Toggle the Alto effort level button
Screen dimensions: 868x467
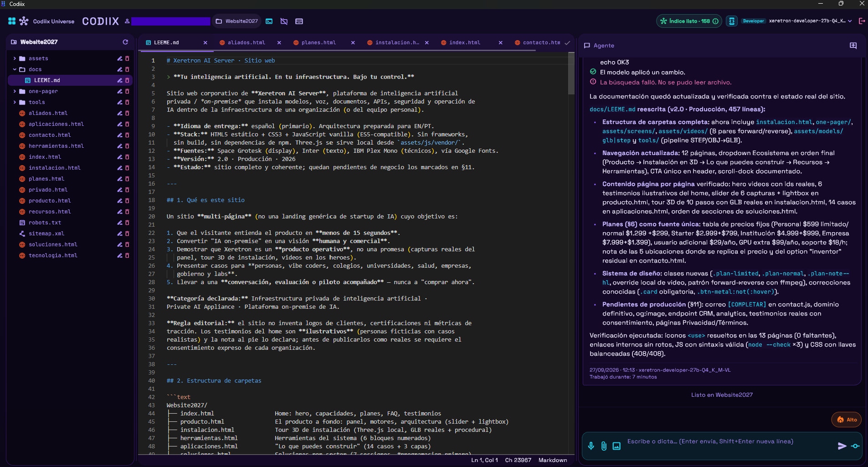click(847, 420)
